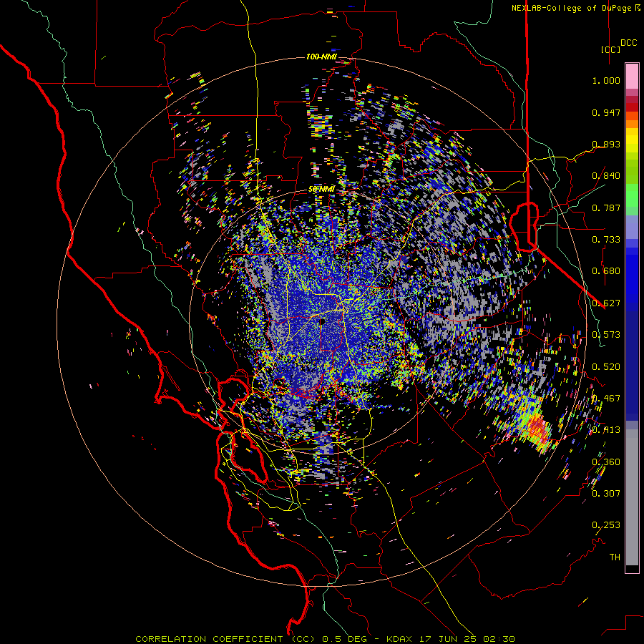Image resolution: width=644 pixels, height=644 pixels.
Task: Click the red high-CC storm core southeast
Action: pos(538,429)
